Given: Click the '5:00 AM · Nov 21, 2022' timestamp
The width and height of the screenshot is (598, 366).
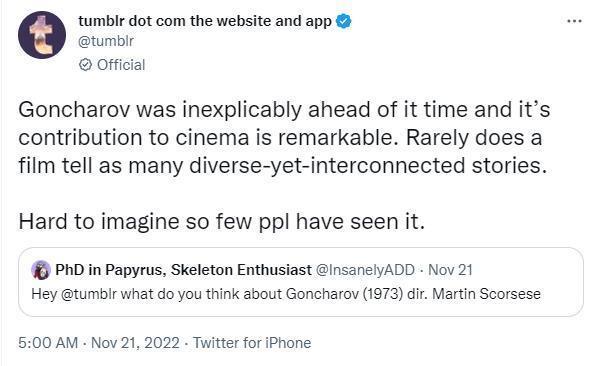Looking at the screenshot, I should click(99, 343).
